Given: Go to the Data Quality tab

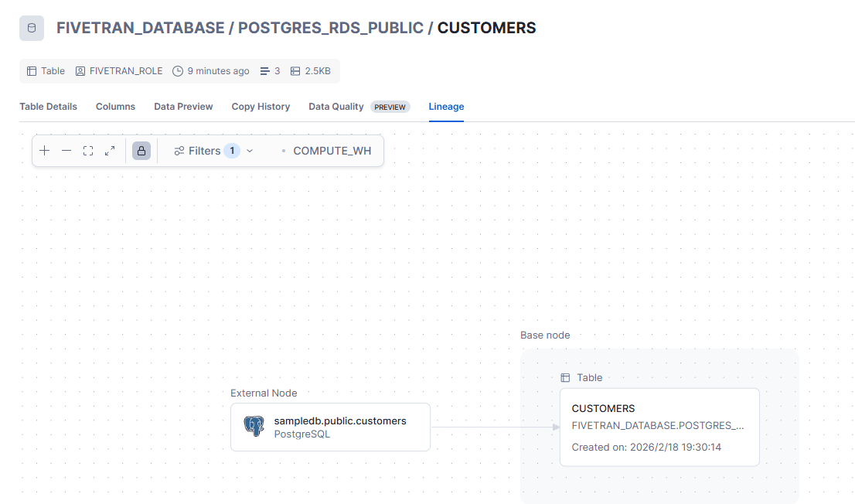Looking at the screenshot, I should pos(336,107).
